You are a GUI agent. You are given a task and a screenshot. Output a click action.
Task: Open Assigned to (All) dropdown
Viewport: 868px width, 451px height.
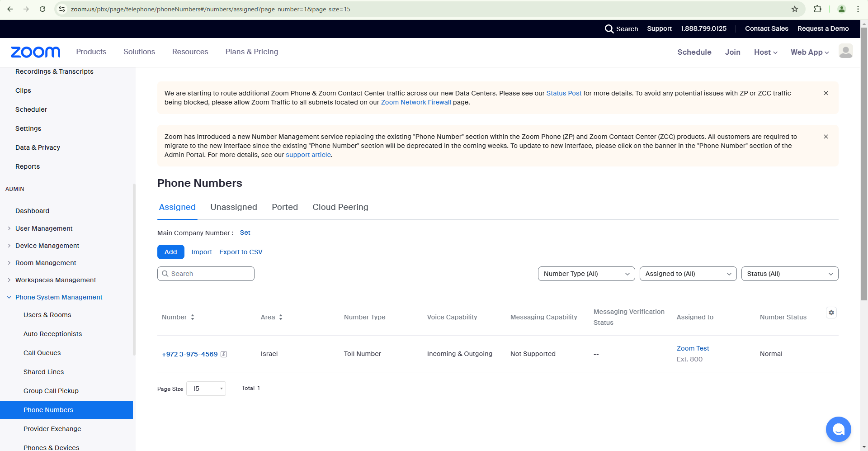(x=688, y=274)
